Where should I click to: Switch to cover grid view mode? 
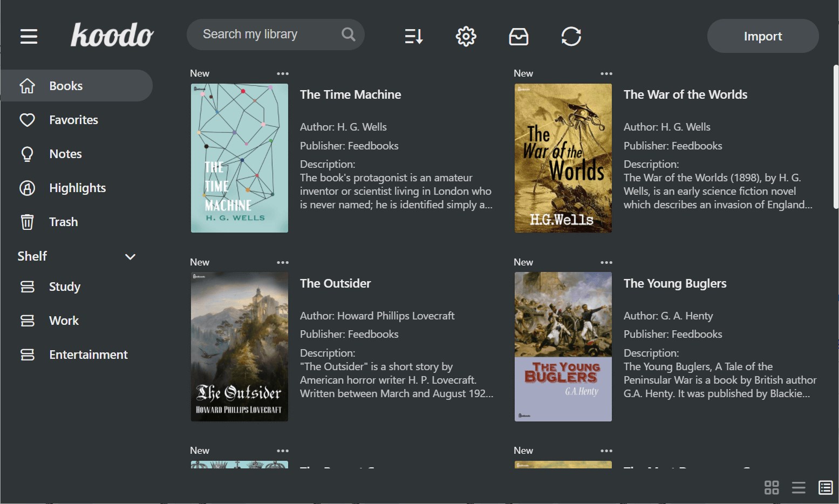(772, 487)
